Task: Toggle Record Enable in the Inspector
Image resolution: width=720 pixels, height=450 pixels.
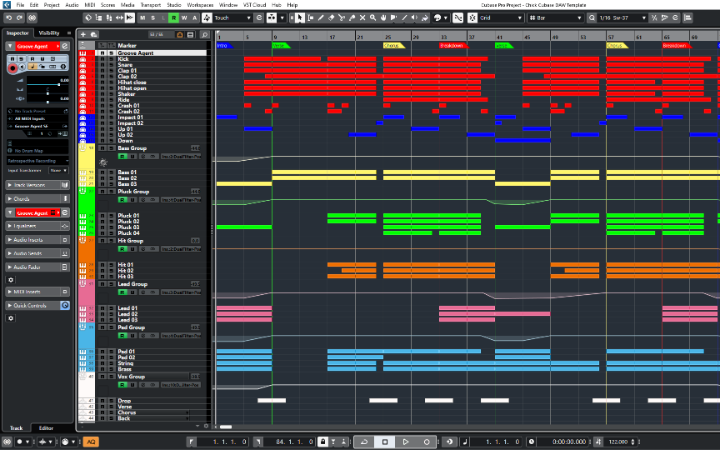Action: 12,68
